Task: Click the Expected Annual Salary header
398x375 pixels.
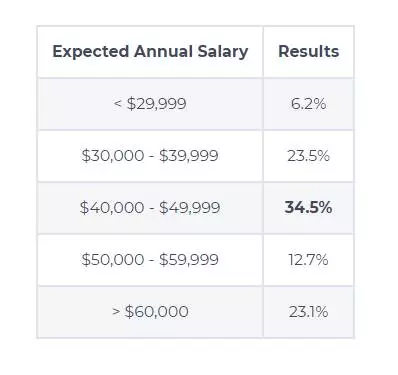Action: [x=150, y=52]
